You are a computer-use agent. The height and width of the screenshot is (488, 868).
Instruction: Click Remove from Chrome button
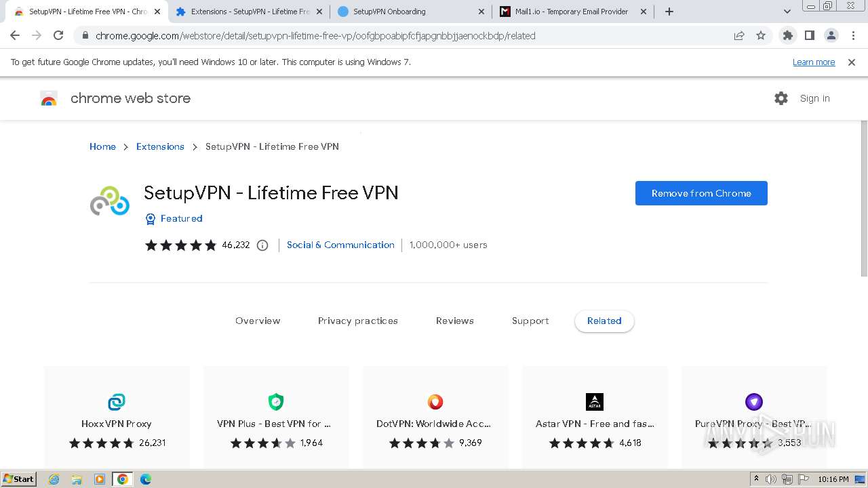[x=701, y=193]
